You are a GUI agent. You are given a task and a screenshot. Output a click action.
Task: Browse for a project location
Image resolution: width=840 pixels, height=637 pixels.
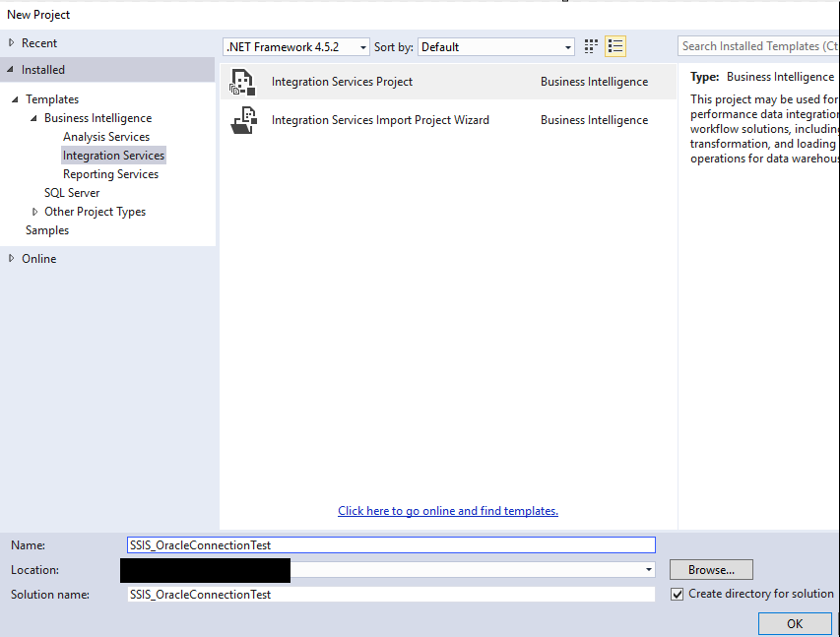(x=710, y=569)
